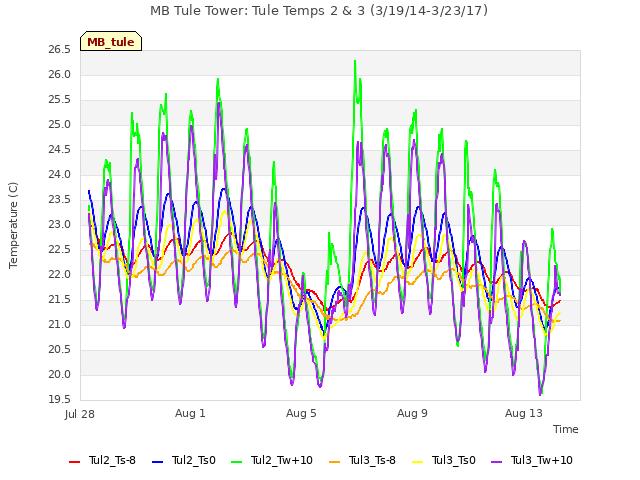Click the chart title MB Tule Tower
Viewport: 640px width, 480px height.
pos(319,10)
